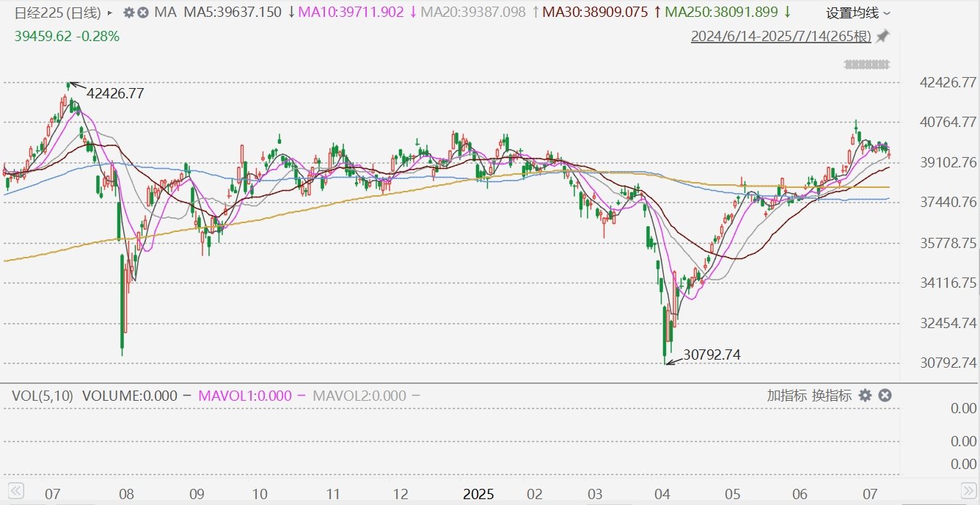Click the MAVOL2:0.000 label
The image size is (980, 505).
[x=359, y=396]
